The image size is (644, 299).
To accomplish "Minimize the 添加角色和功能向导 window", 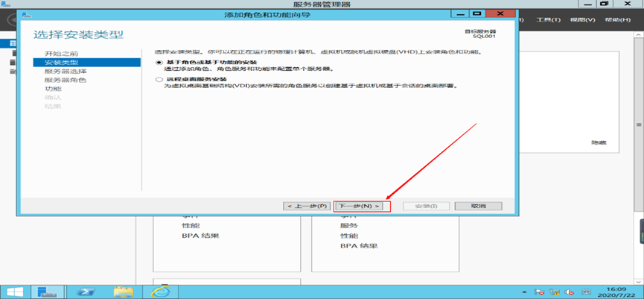I will [460, 13].
